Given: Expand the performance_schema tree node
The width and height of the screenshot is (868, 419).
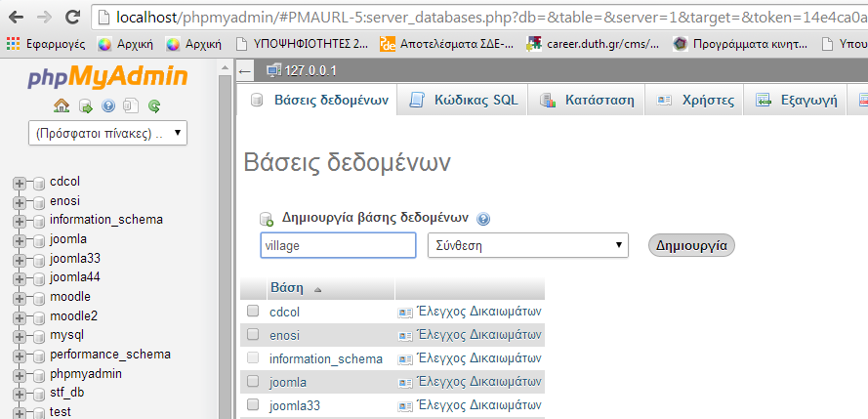Looking at the screenshot, I should click(x=20, y=356).
